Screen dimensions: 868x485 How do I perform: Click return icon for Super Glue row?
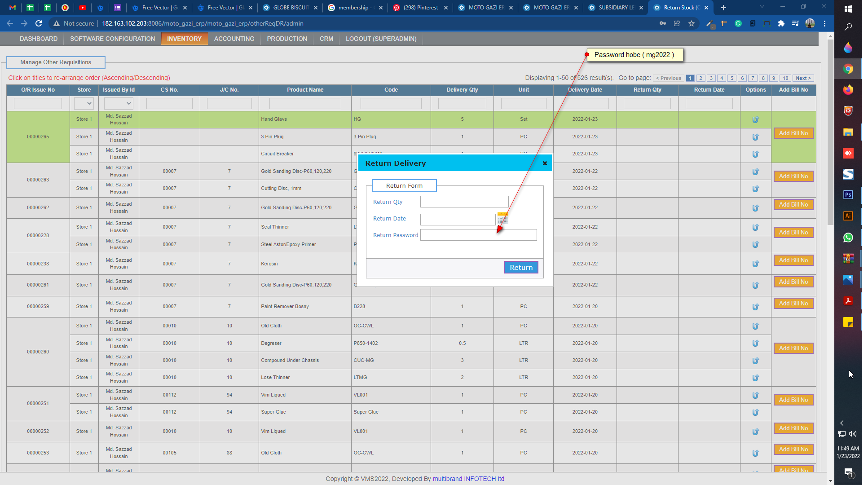[755, 412]
